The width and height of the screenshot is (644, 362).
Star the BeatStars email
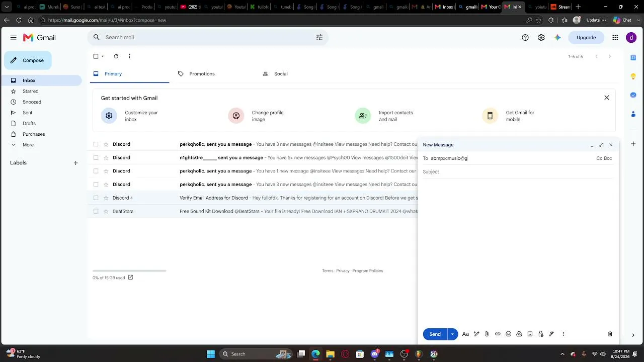[x=106, y=212]
